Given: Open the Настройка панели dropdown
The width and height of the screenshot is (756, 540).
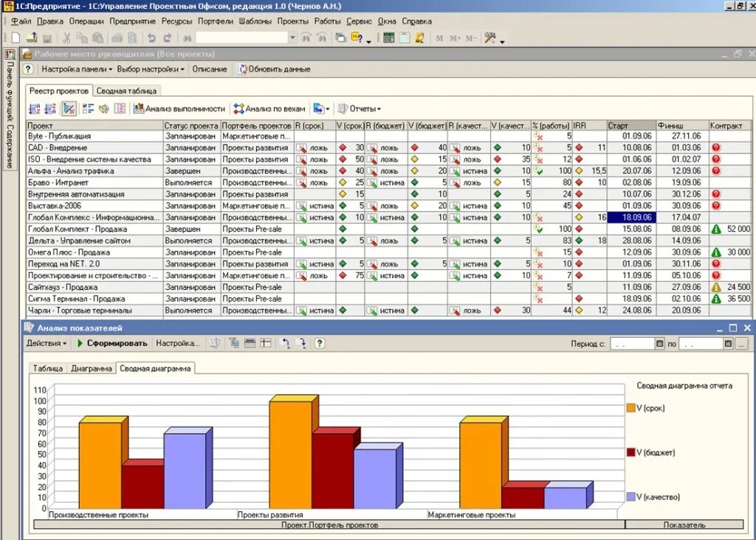Looking at the screenshot, I should point(76,69).
